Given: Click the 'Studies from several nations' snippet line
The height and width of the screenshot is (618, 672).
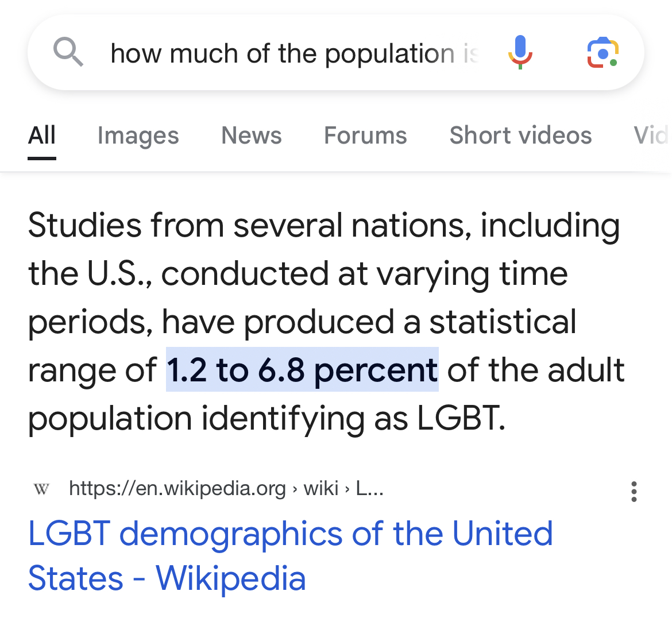Looking at the screenshot, I should click(323, 225).
